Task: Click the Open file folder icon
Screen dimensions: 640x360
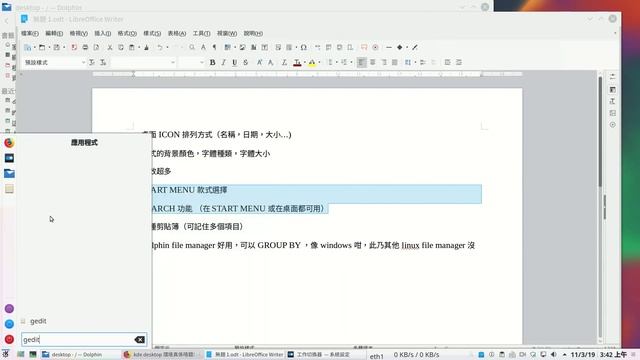Action: pos(42,47)
